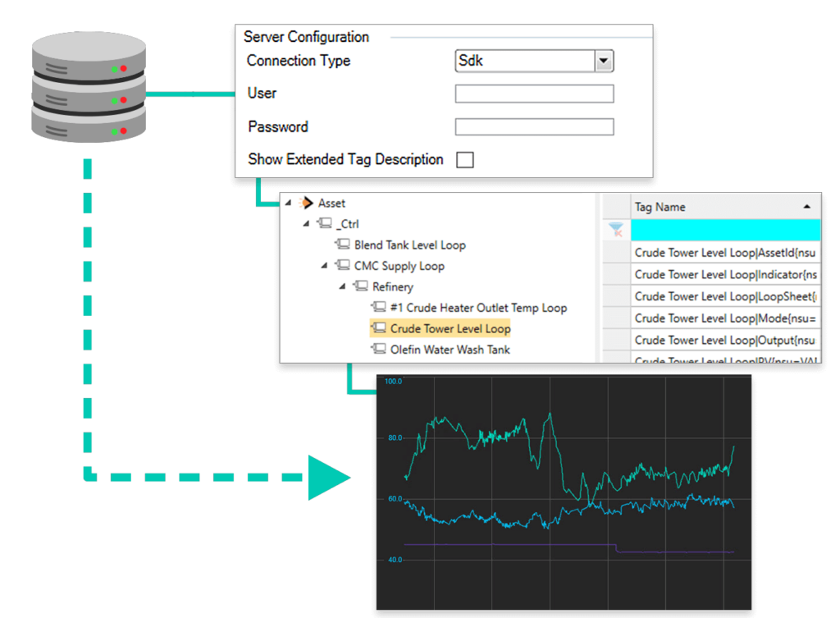Click the Blend Tank Level Loop node icon

pos(342,245)
